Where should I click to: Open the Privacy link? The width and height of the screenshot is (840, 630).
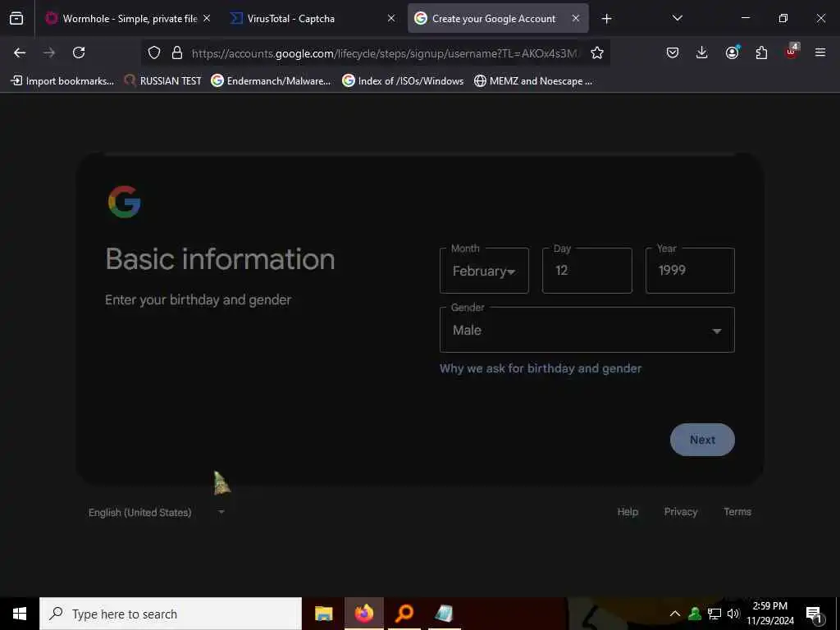tap(680, 512)
